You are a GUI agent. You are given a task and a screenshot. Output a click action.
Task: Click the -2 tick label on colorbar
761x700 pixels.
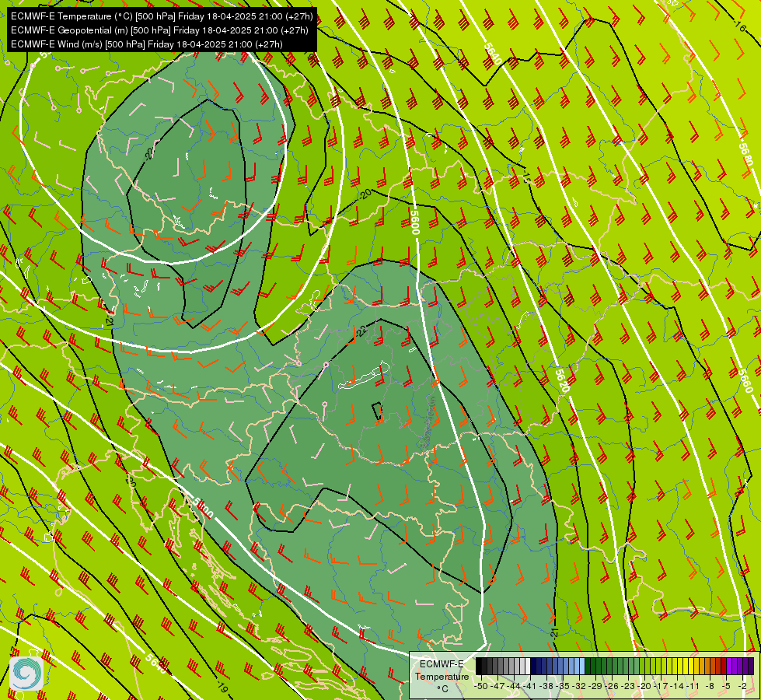tap(743, 686)
